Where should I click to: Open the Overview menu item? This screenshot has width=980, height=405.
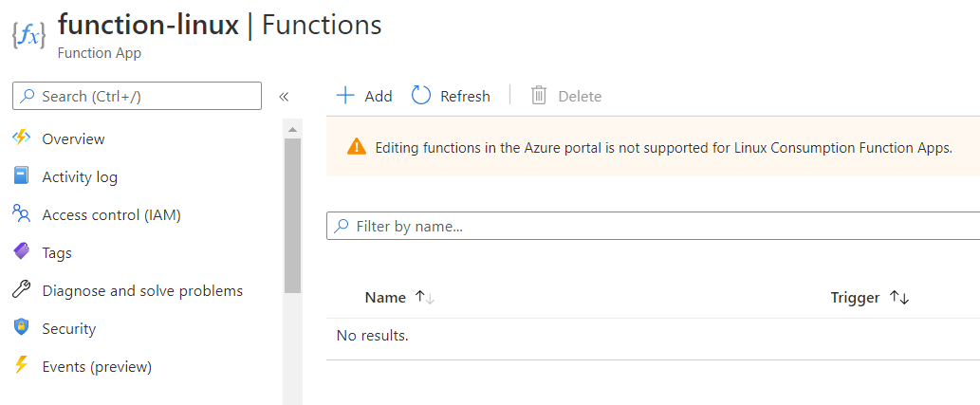point(73,138)
